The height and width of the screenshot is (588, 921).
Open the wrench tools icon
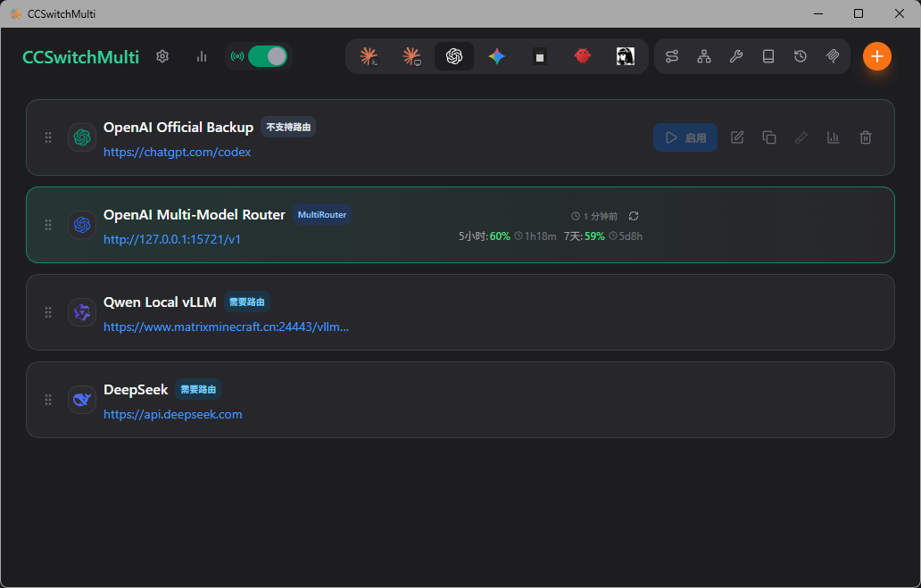click(736, 56)
